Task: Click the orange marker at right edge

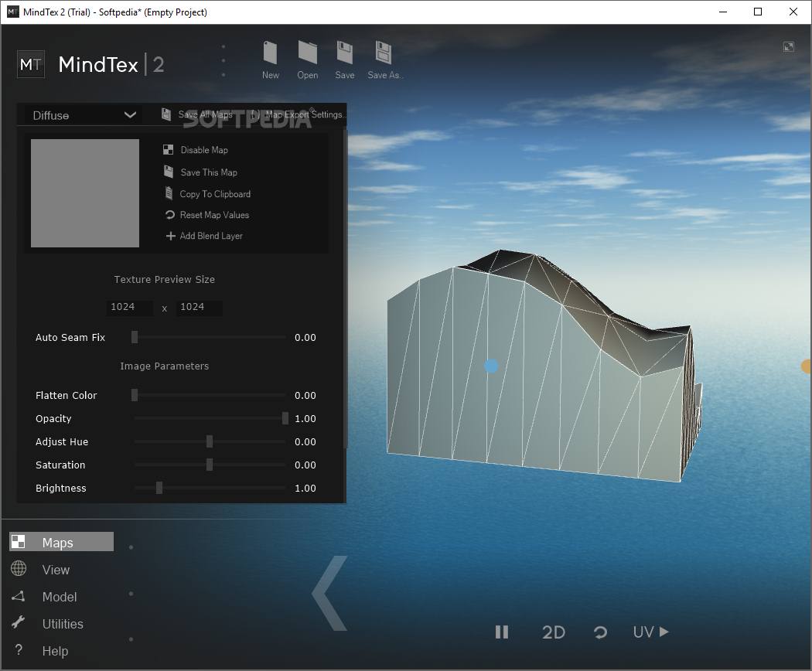Action: 807,366
